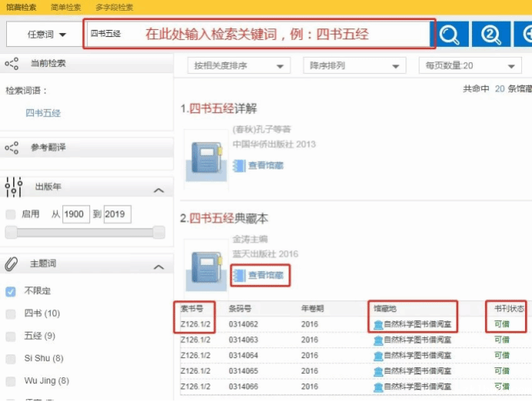Image resolution: width=532 pixels, height=402 pixels.
Task: Click the share icon beside 当前检索
Action: click(x=12, y=64)
